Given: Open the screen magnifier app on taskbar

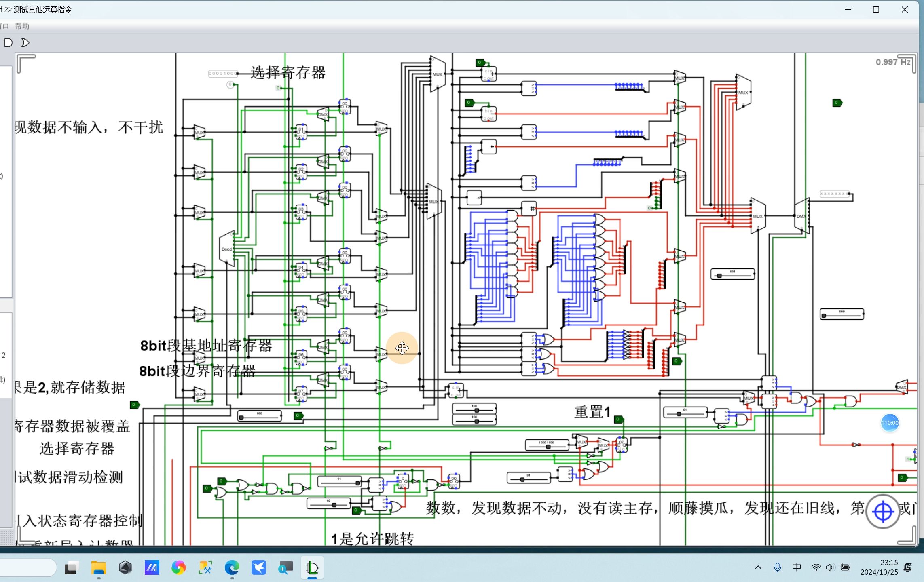Looking at the screenshot, I should coord(285,568).
